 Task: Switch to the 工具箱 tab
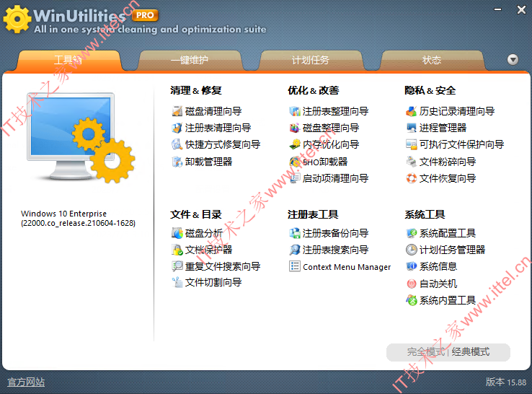coord(68,61)
